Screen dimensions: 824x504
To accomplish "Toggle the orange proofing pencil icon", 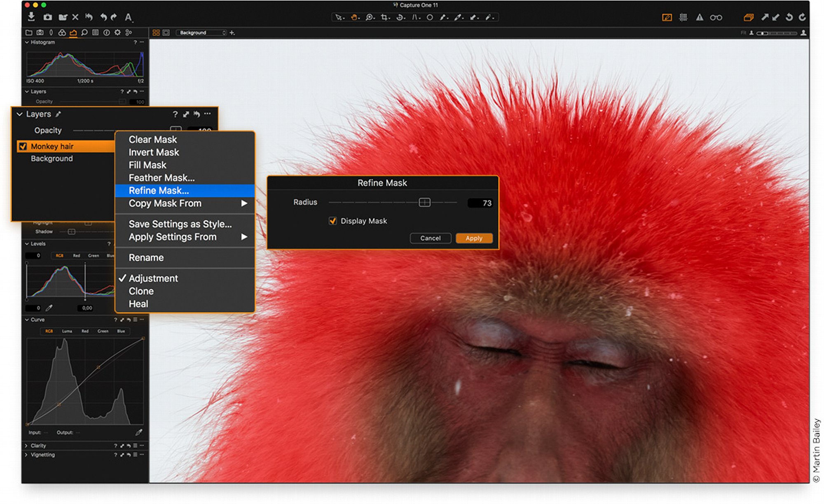I will 667,17.
